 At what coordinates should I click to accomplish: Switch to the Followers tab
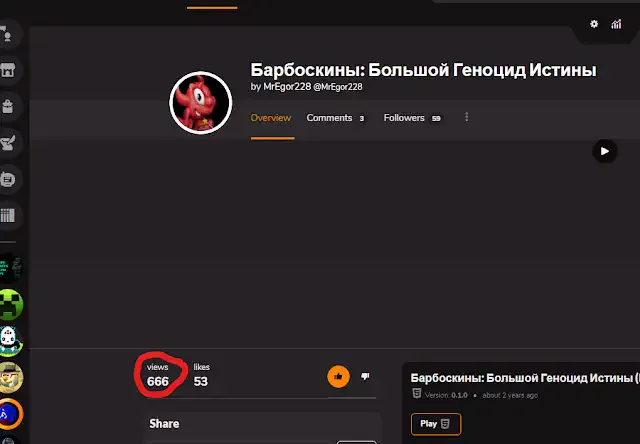(412, 118)
